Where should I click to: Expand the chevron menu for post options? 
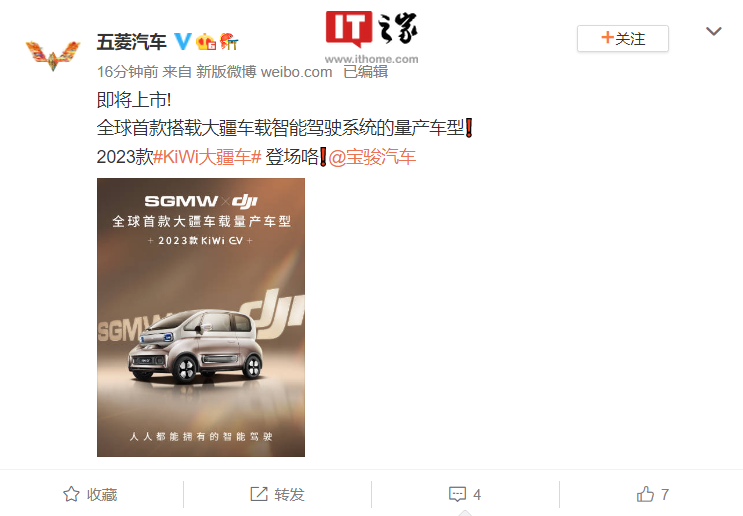(x=714, y=31)
